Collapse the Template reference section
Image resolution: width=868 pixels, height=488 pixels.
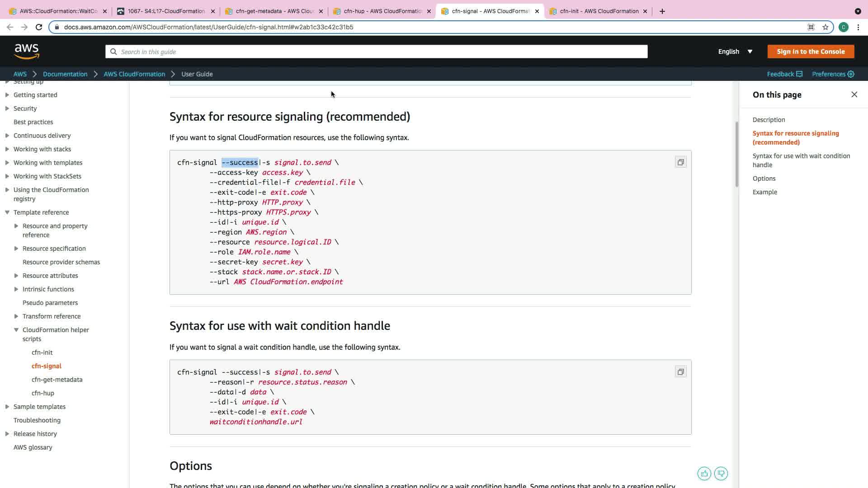click(x=7, y=212)
